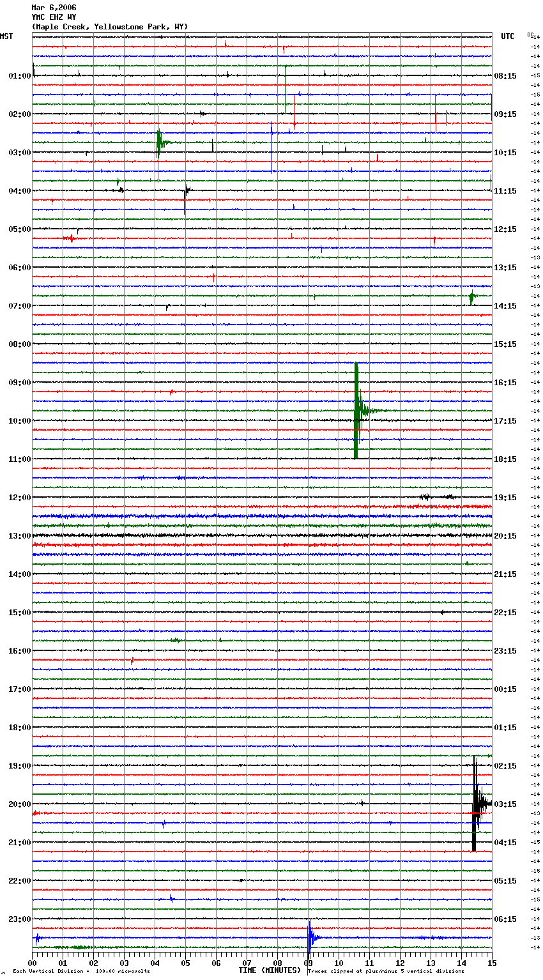Click the 'MST' column header
Screen dimensions: 543x980
(6, 36)
